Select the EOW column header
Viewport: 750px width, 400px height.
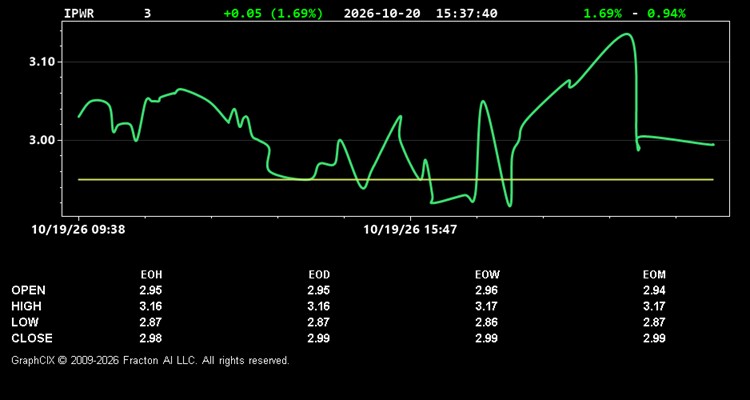click(x=487, y=275)
